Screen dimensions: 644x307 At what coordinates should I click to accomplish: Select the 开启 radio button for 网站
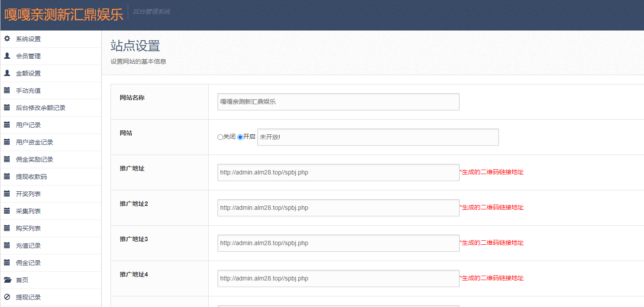click(240, 137)
